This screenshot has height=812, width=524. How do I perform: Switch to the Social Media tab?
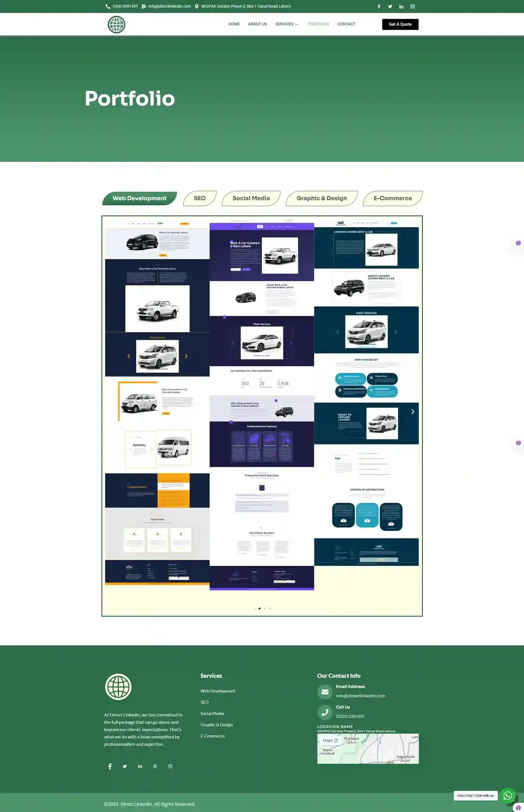251,198
